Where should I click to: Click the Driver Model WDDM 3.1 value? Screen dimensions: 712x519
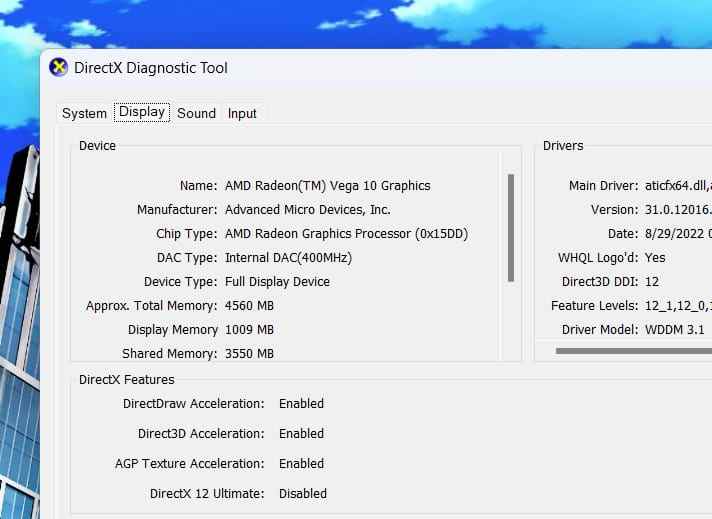tap(675, 330)
